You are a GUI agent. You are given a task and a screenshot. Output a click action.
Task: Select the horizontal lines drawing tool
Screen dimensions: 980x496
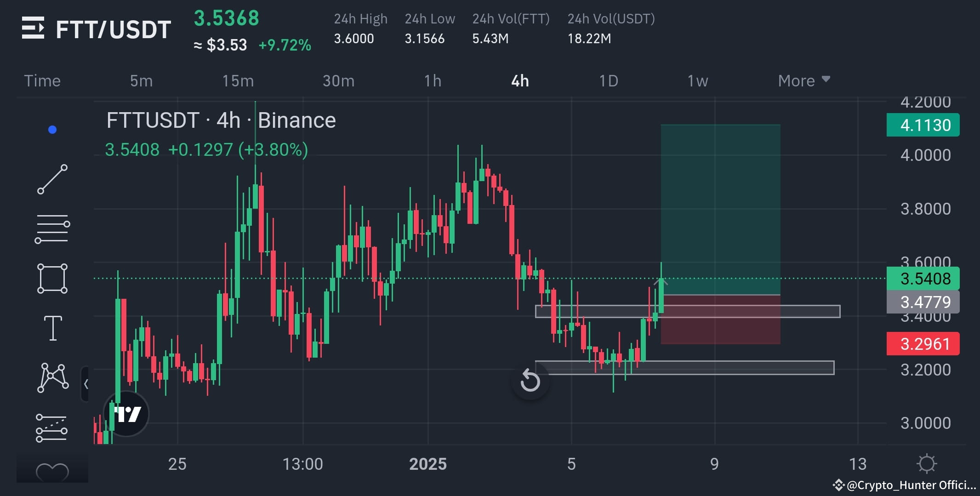coord(52,228)
